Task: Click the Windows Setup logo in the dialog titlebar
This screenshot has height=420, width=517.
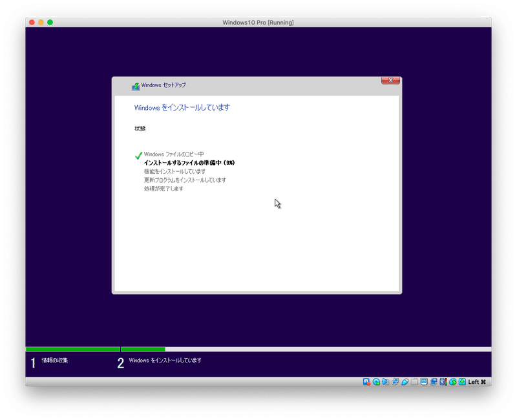Action: (x=136, y=85)
